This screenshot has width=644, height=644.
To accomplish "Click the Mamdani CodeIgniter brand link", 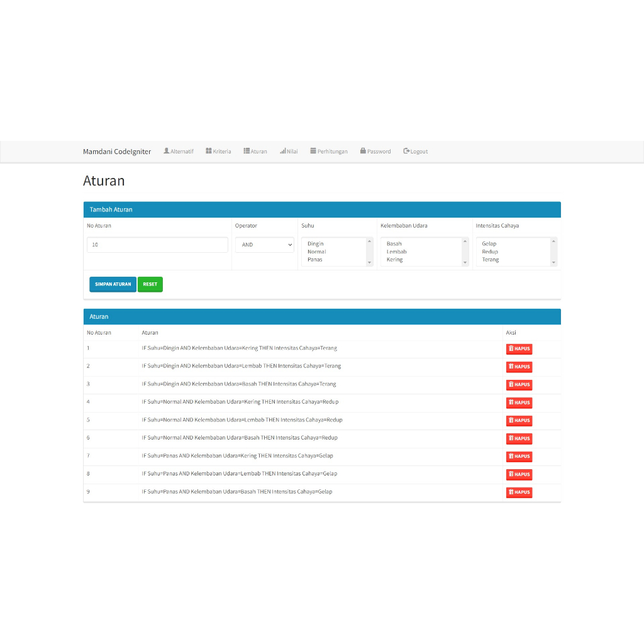I will click(116, 152).
